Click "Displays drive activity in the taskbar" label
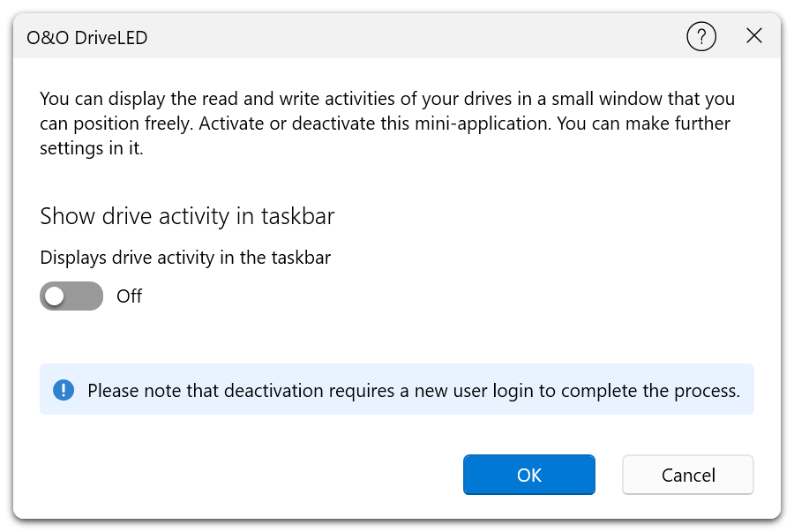Screen dimensions: 794x532 point(185,258)
